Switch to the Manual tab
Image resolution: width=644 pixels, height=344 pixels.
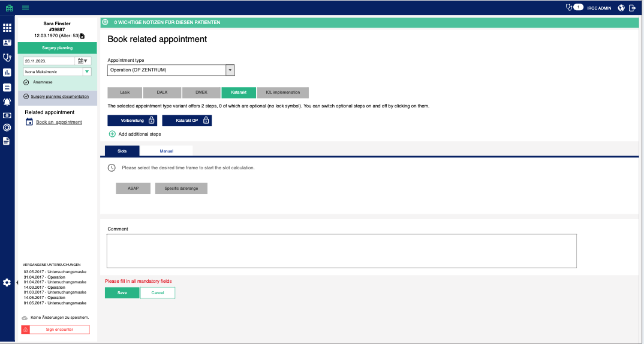point(166,151)
